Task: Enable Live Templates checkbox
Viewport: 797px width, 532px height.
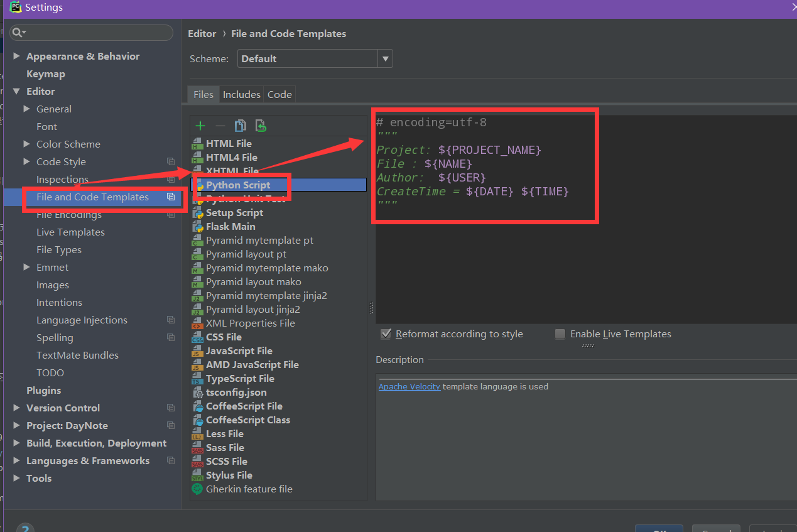Action: 560,334
